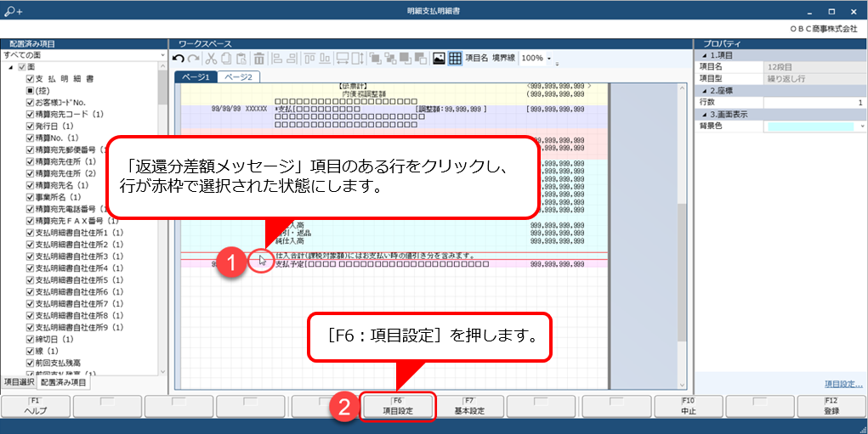Select 事業所名（1） in item tree

(x=58, y=197)
